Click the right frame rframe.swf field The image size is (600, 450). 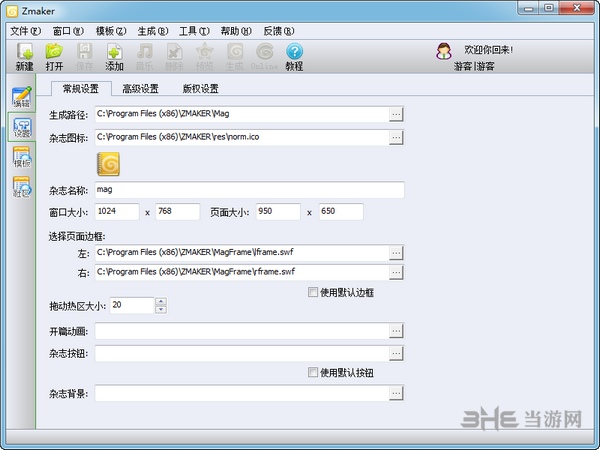pos(242,272)
